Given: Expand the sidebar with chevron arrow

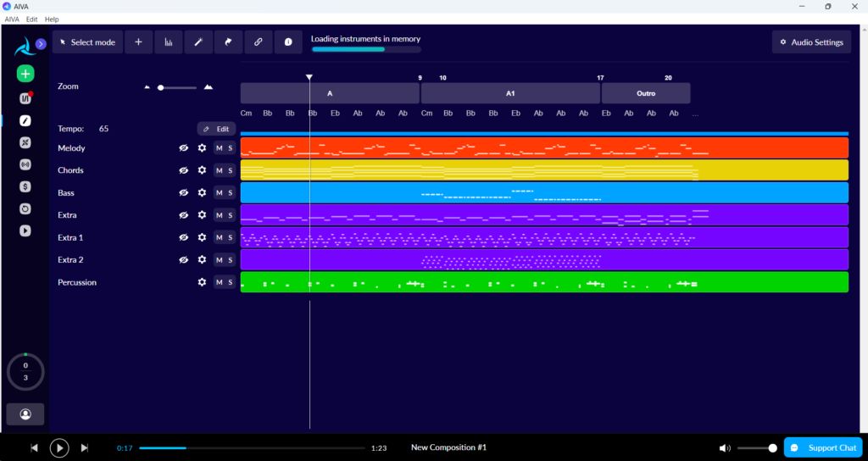Looking at the screenshot, I should click(41, 44).
